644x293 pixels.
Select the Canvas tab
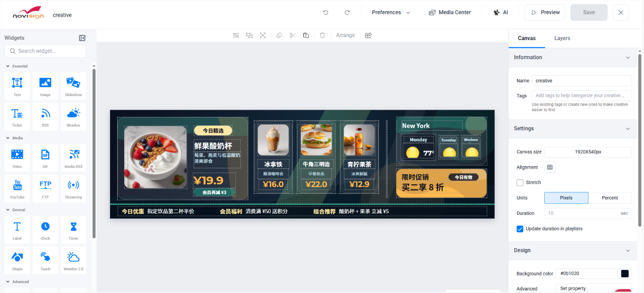pos(527,38)
